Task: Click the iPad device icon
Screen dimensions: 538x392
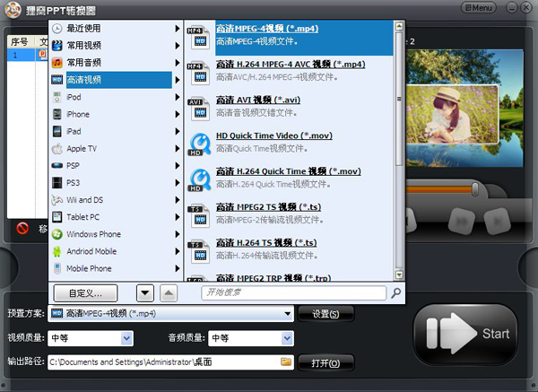Action: click(x=57, y=132)
